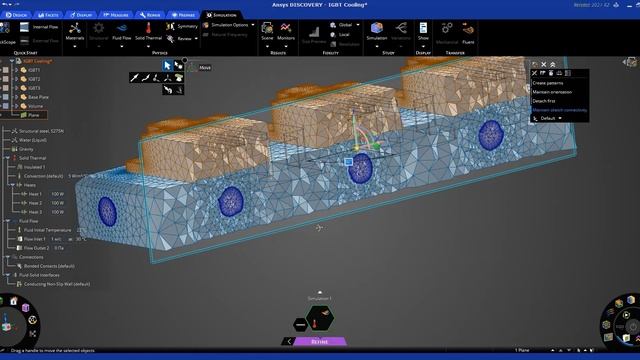The height and width of the screenshot is (360, 640).
Task: Toggle Detach first option
Action: 544,101
